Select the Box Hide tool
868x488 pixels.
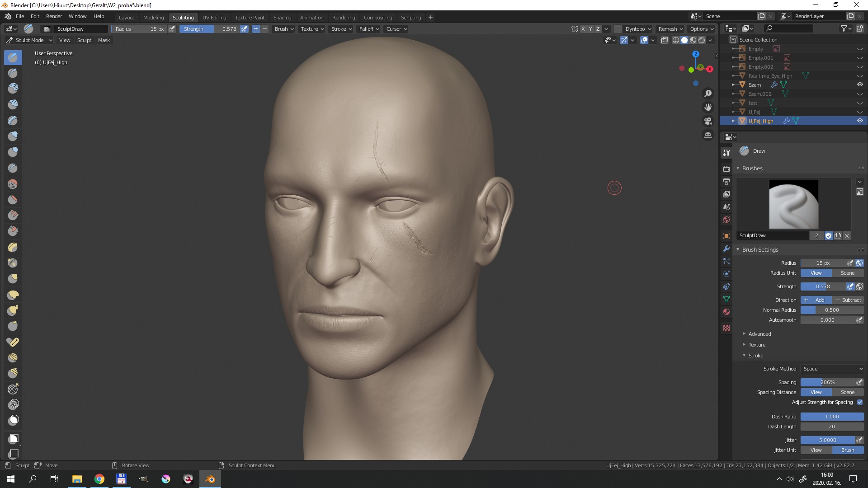(x=14, y=453)
